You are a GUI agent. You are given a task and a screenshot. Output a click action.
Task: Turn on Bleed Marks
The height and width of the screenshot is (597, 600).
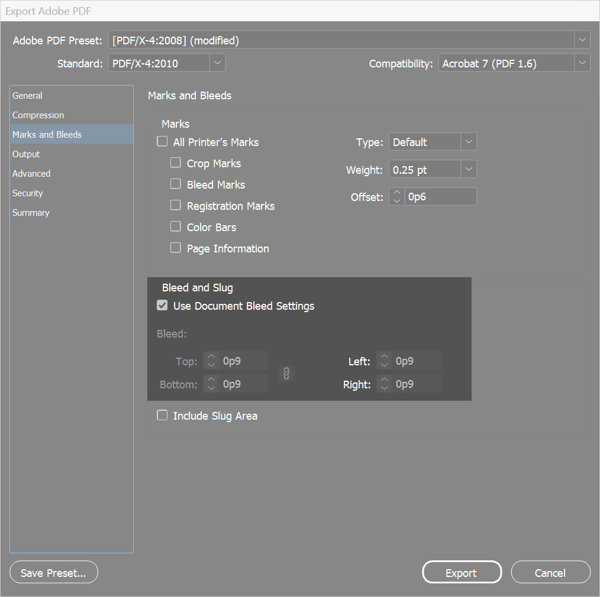(176, 184)
